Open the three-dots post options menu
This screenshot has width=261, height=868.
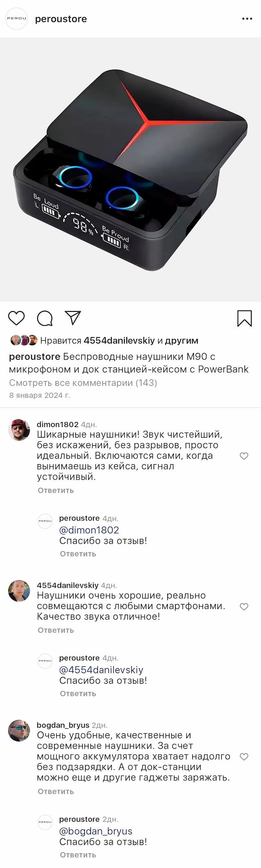(x=247, y=19)
